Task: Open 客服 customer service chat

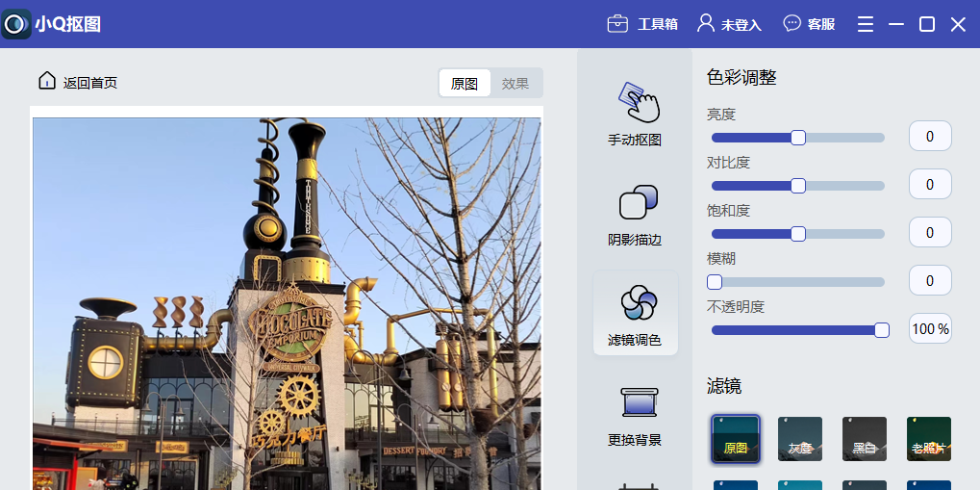Action: click(810, 24)
